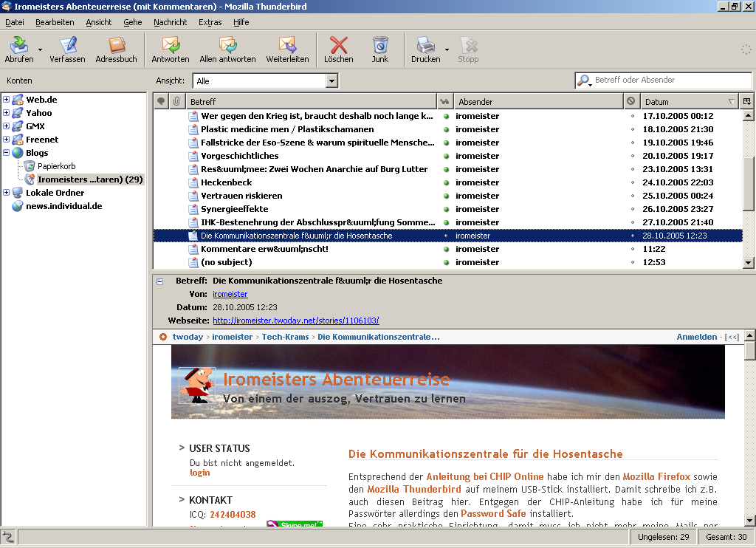756x548 pixels.
Task: Open the Mozilla Firefox link
Action: [656, 476]
